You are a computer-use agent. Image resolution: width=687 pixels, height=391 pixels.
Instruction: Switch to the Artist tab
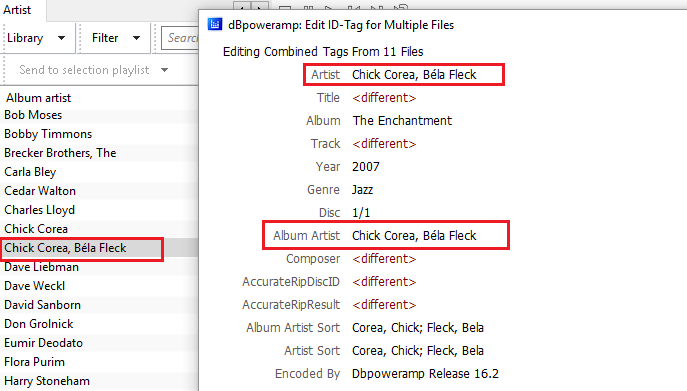click(18, 10)
